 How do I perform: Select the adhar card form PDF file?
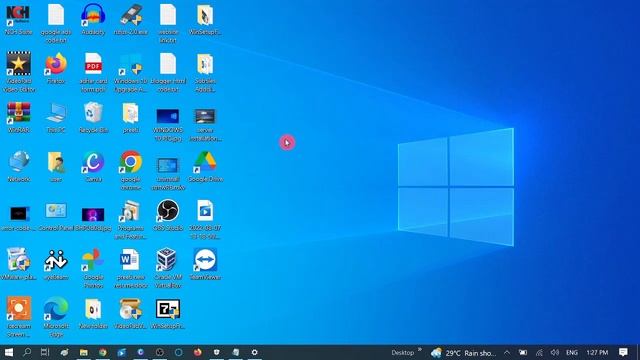93,73
